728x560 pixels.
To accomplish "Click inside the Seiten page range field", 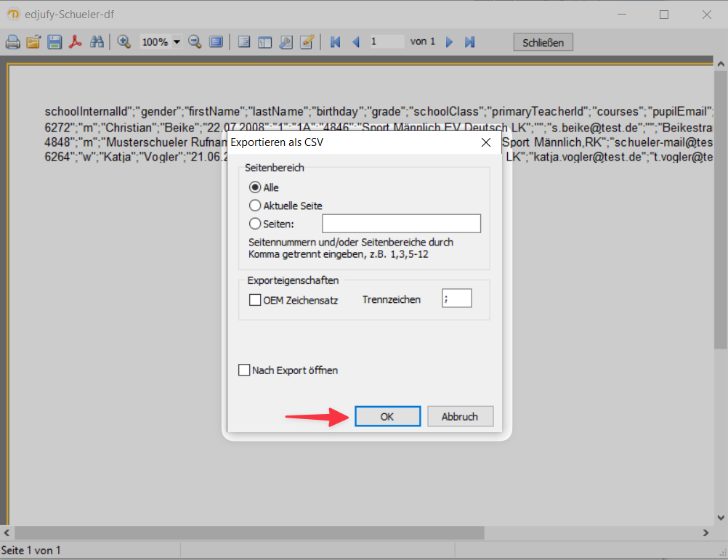I will pyautogui.click(x=401, y=223).
